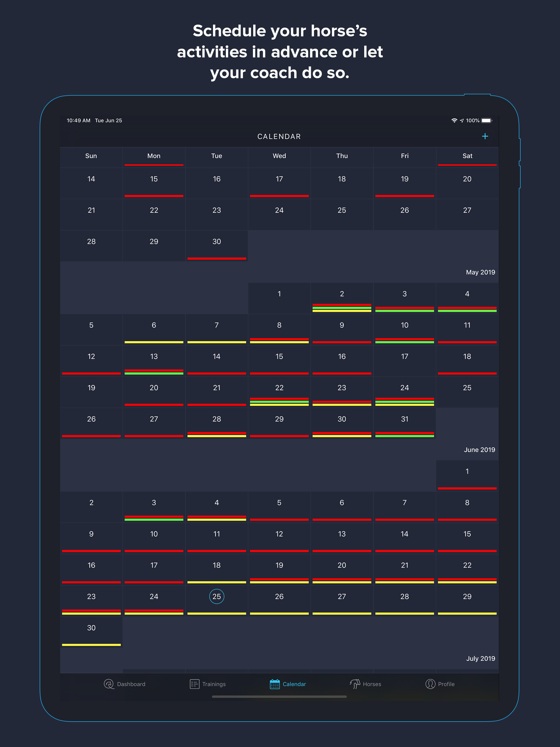Open the Horses tab icon
560x747 pixels.
pos(355,684)
